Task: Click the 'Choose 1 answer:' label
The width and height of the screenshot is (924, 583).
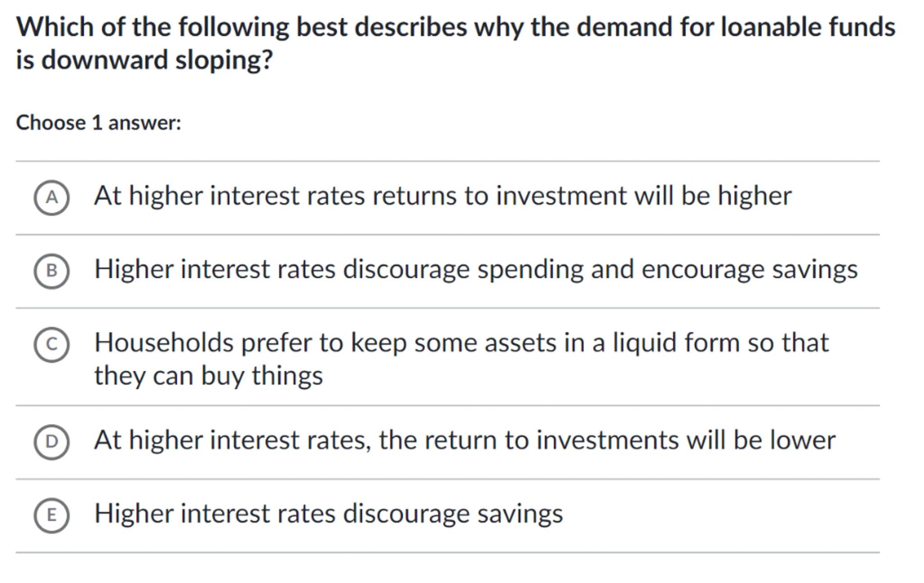Action: pyautogui.click(x=98, y=123)
